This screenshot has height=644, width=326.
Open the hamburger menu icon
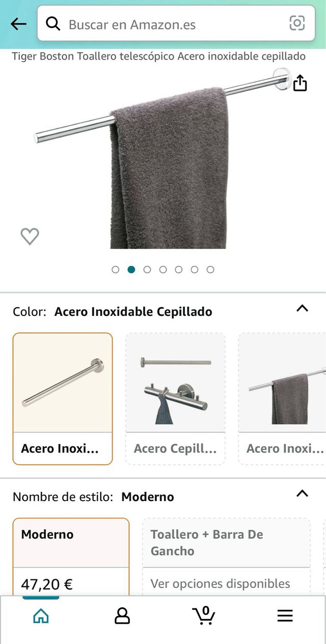tap(285, 616)
